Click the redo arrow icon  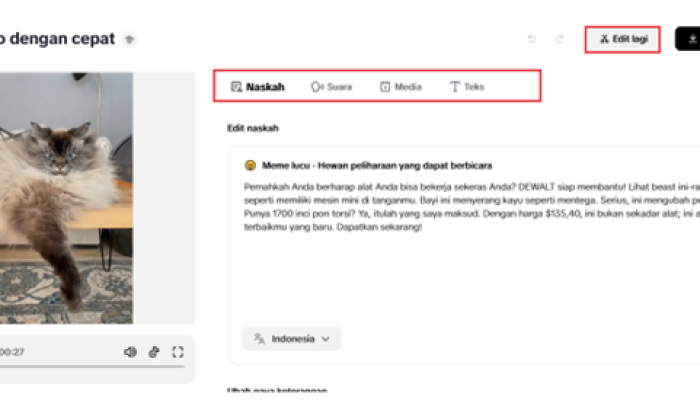pos(559,39)
